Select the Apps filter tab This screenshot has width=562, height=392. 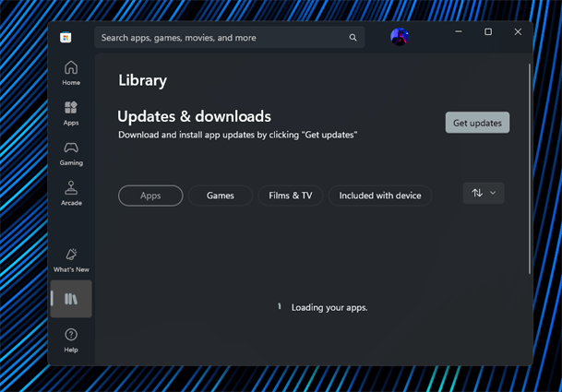(x=150, y=196)
